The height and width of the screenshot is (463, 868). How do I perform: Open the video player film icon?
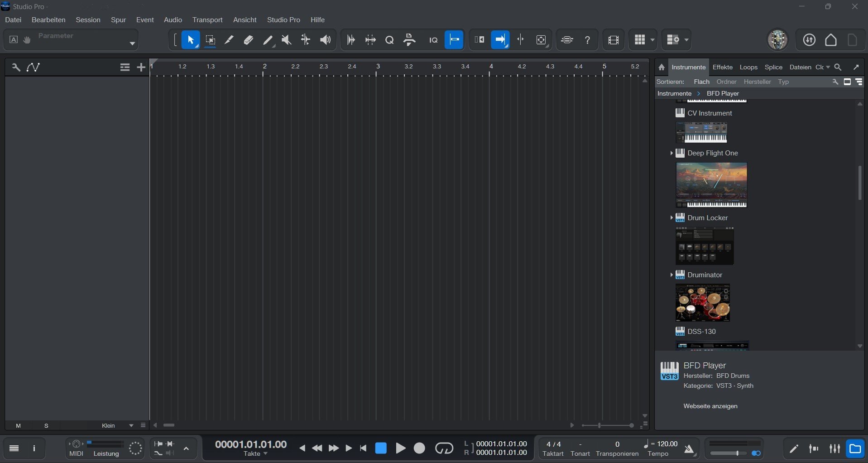614,40
